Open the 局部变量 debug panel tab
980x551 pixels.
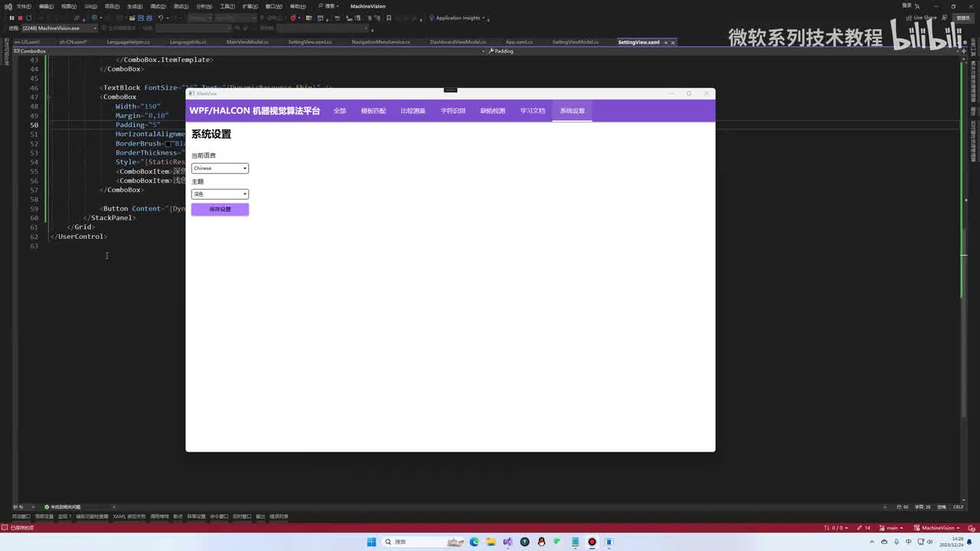(x=44, y=517)
